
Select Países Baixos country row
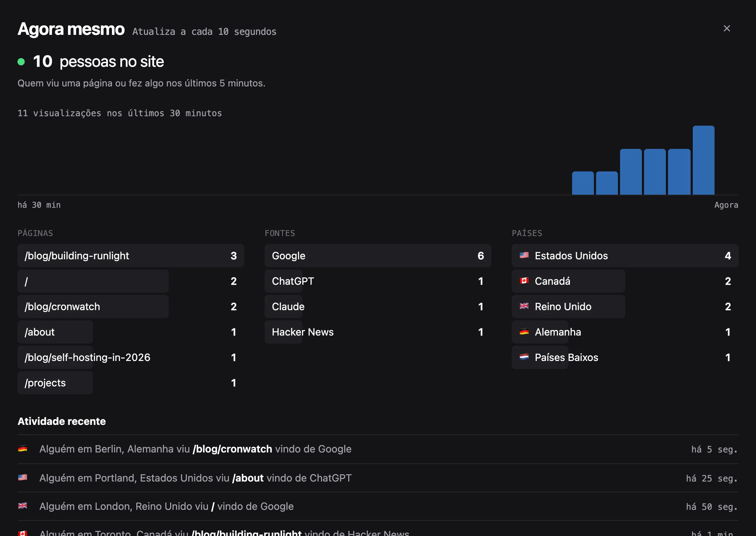pos(625,357)
